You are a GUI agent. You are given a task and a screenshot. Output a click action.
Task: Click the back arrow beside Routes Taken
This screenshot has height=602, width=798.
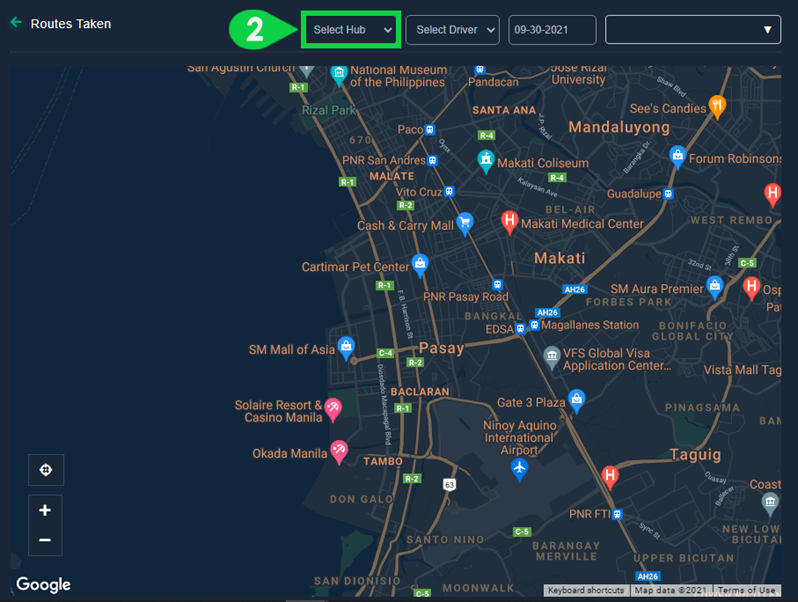16,22
